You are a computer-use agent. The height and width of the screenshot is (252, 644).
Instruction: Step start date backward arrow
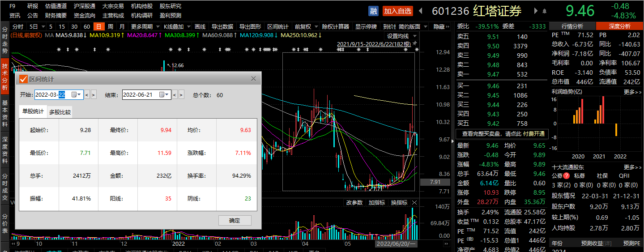(87, 95)
